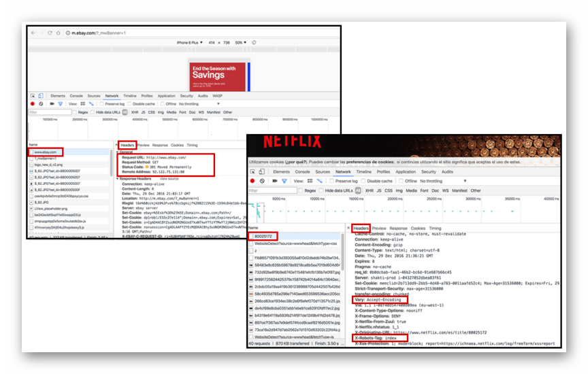This screenshot has height=374, width=588.
Task: Click the Filter field in the Netflix DevTools
Action: point(273,190)
